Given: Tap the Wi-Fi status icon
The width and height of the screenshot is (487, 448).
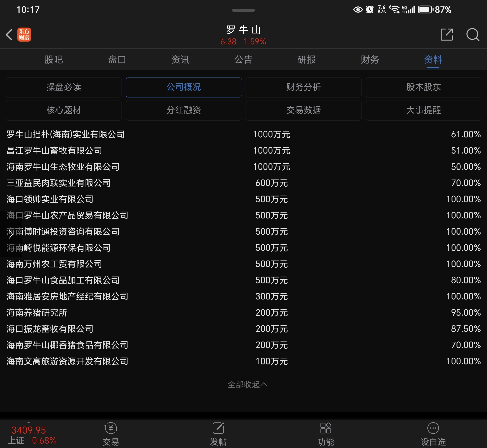Looking at the screenshot, I should coord(394,10).
